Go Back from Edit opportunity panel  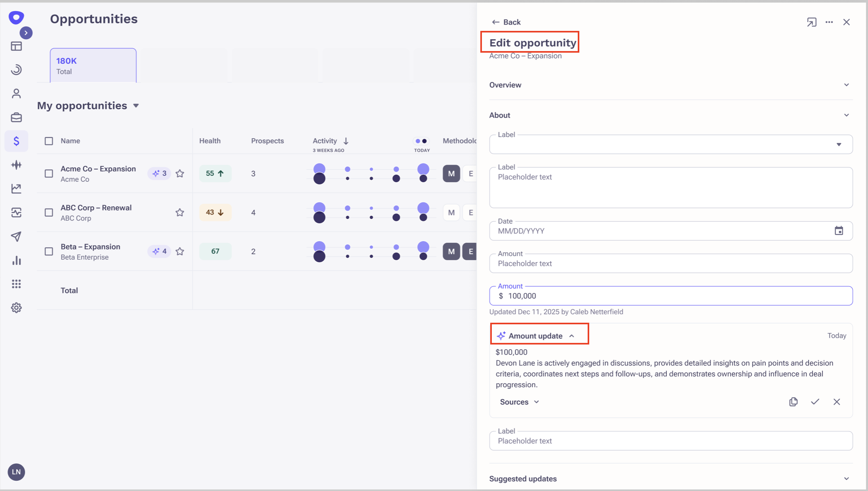[x=506, y=22]
